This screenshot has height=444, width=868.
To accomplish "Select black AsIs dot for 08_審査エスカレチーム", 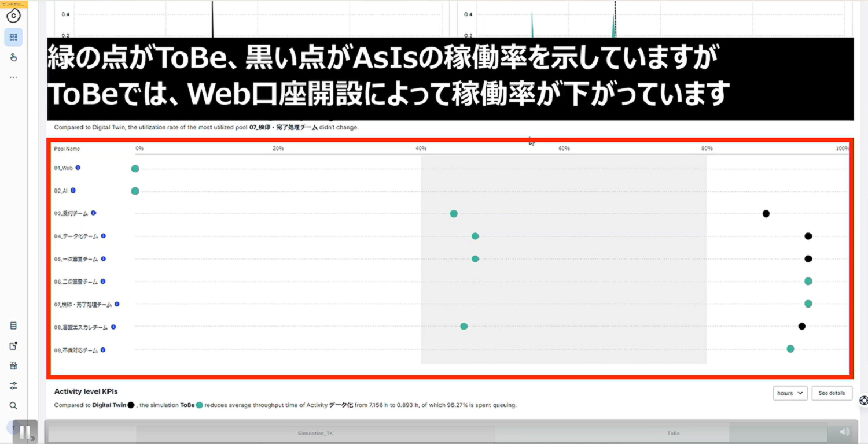I will click(802, 326).
